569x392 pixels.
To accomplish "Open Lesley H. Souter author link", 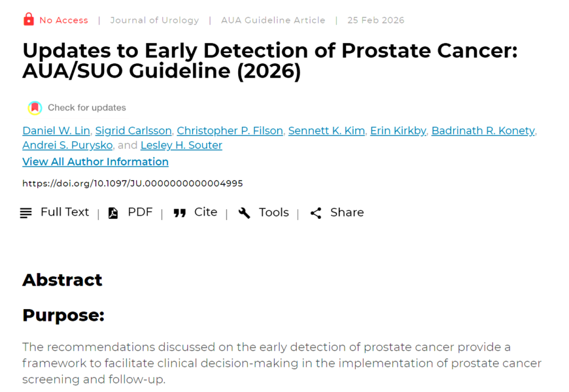I will point(181,145).
